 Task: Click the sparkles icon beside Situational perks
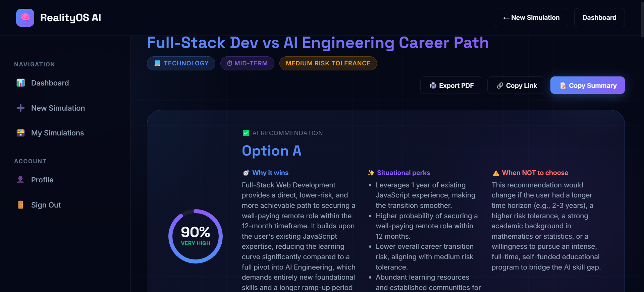pos(371,173)
